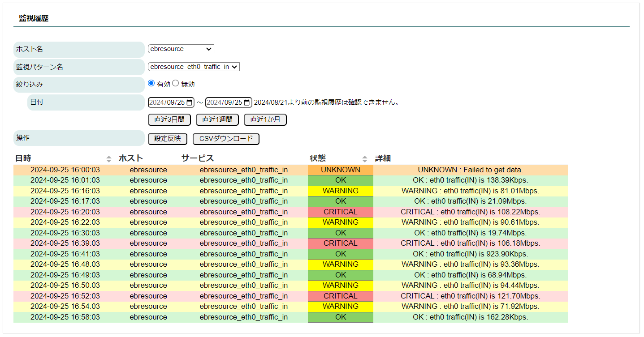The width and height of the screenshot is (644, 337).
Task: Click the CRITICAL status at 16:52:03
Action: click(x=341, y=296)
